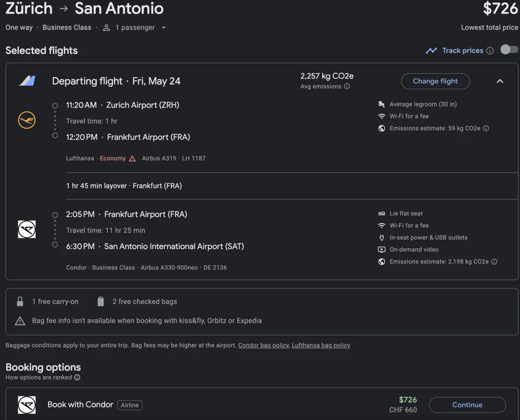
Task: Collapse the departing flight details chevron
Action: point(500,81)
